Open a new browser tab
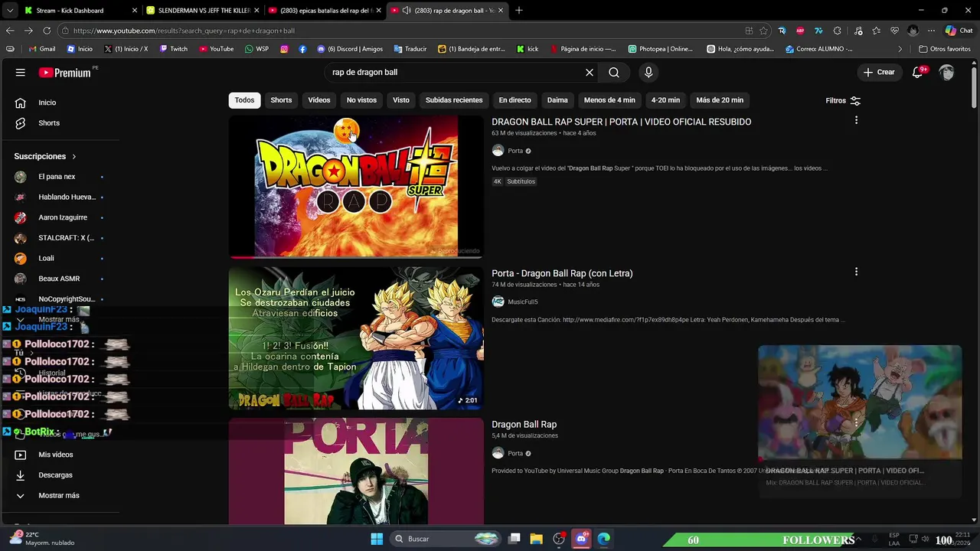 pos(519,11)
